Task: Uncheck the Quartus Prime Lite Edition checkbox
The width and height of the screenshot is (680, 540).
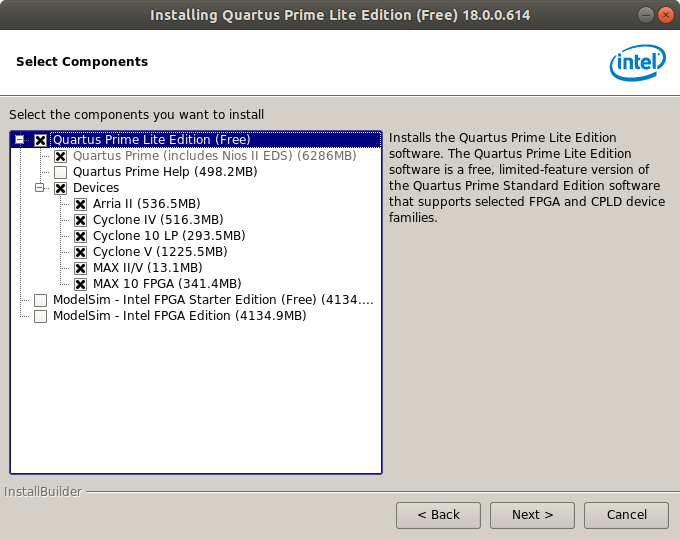Action: click(40, 140)
